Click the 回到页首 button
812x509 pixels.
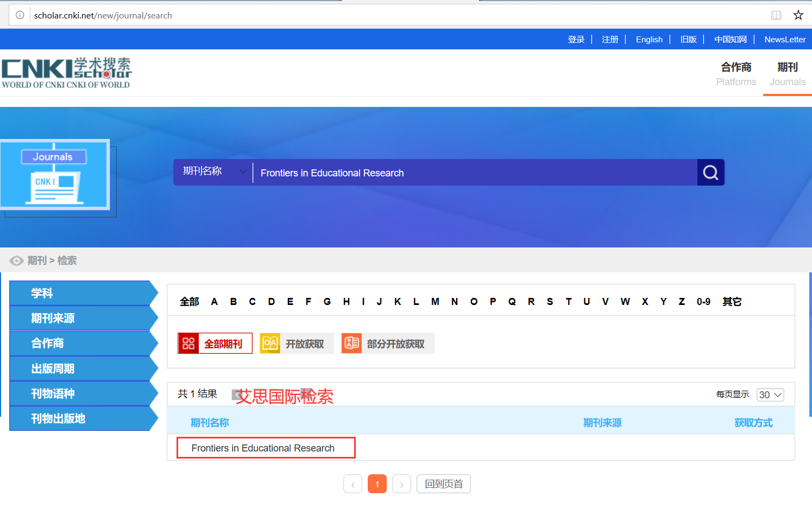click(444, 484)
